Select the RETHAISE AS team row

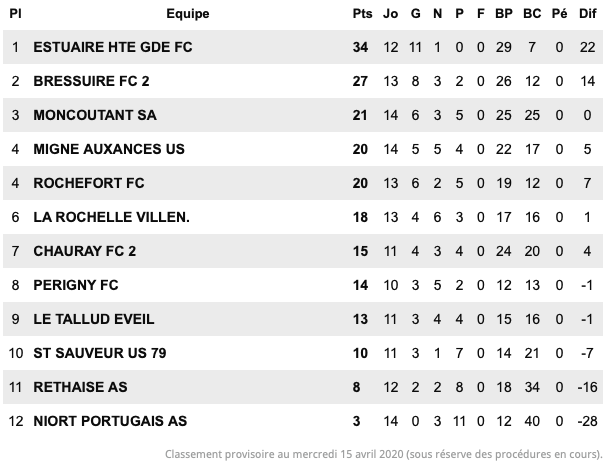click(x=303, y=387)
